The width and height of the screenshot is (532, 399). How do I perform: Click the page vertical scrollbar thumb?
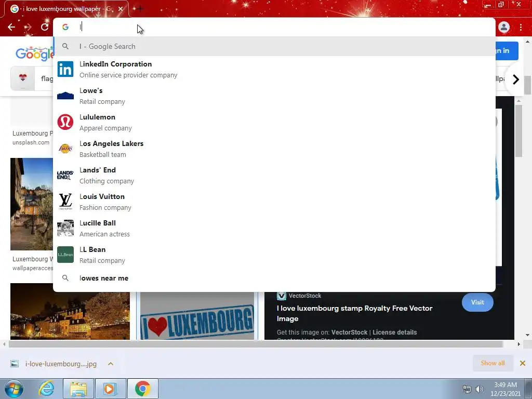[528, 85]
